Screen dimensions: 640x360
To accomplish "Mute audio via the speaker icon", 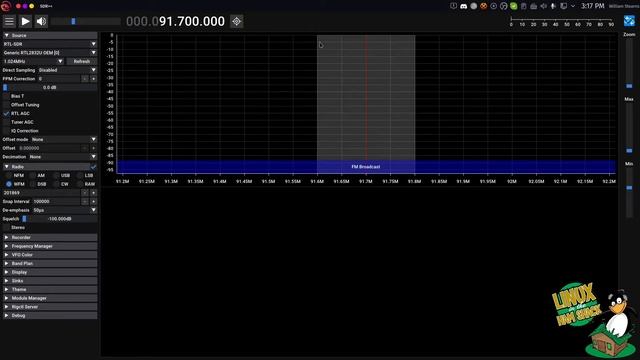I will click(x=41, y=21).
